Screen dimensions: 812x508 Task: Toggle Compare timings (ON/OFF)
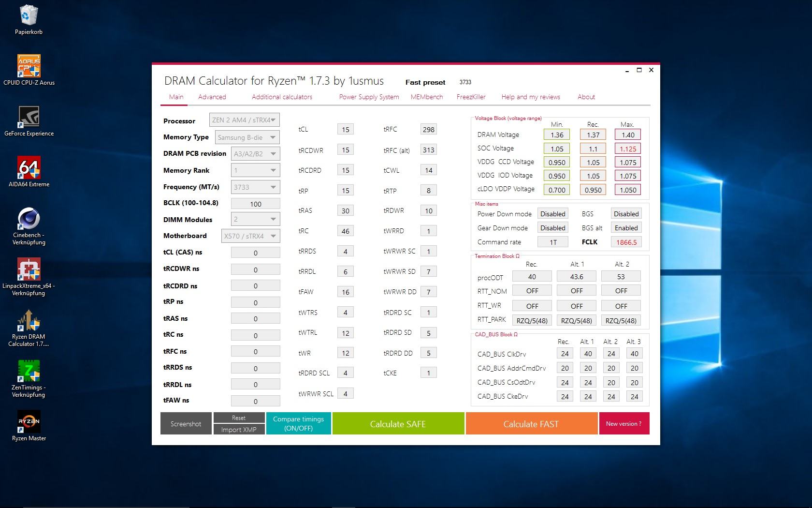(x=298, y=423)
